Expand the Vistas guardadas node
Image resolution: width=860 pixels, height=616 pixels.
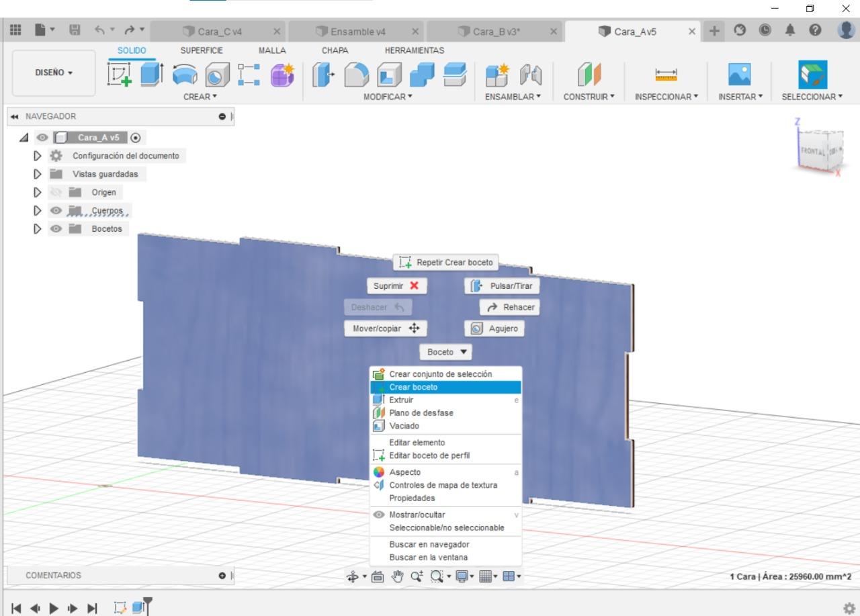[x=38, y=174]
